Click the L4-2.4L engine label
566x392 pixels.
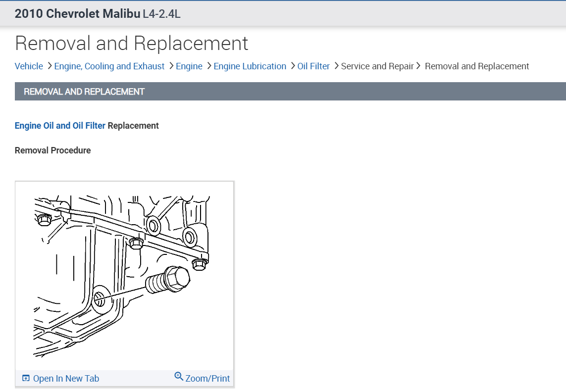pos(161,14)
